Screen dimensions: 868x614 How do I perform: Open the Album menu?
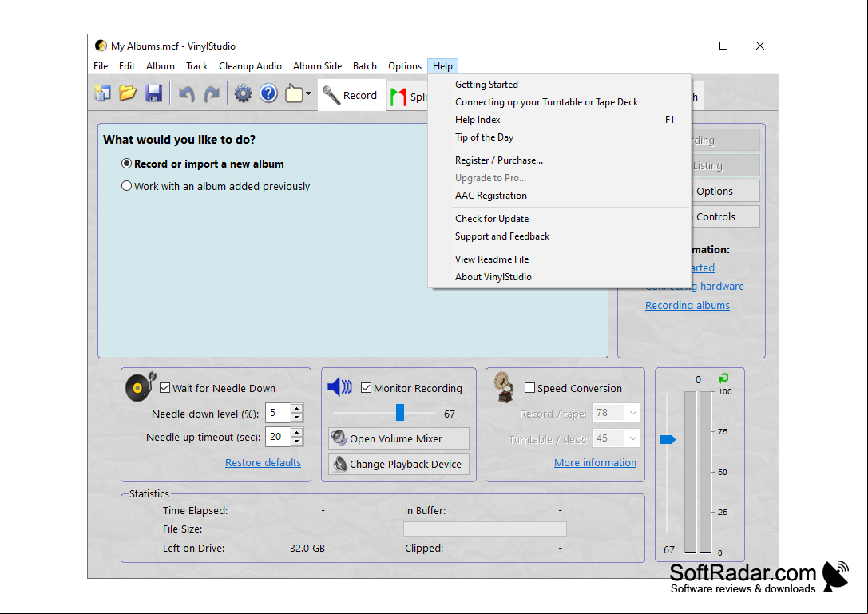(x=161, y=66)
